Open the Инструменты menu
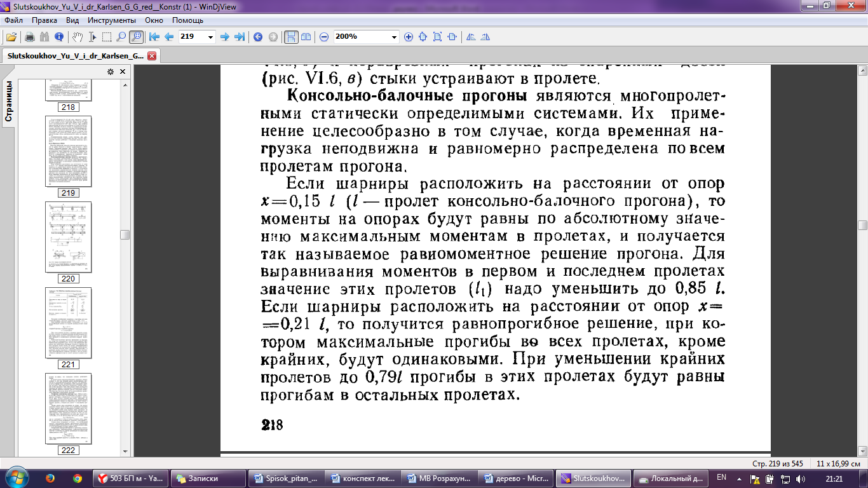The height and width of the screenshot is (488, 868). 113,20
